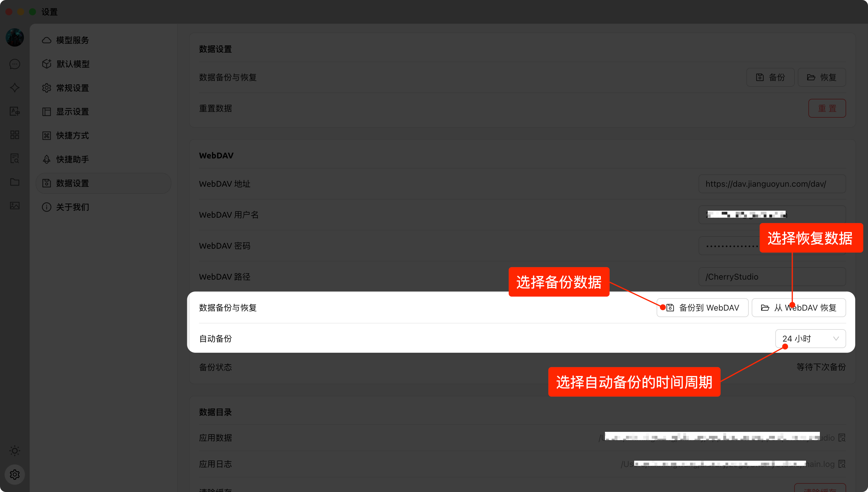Image resolution: width=868 pixels, height=492 pixels.
Task: Open the 应用日志 file location icon
Action: (842, 464)
